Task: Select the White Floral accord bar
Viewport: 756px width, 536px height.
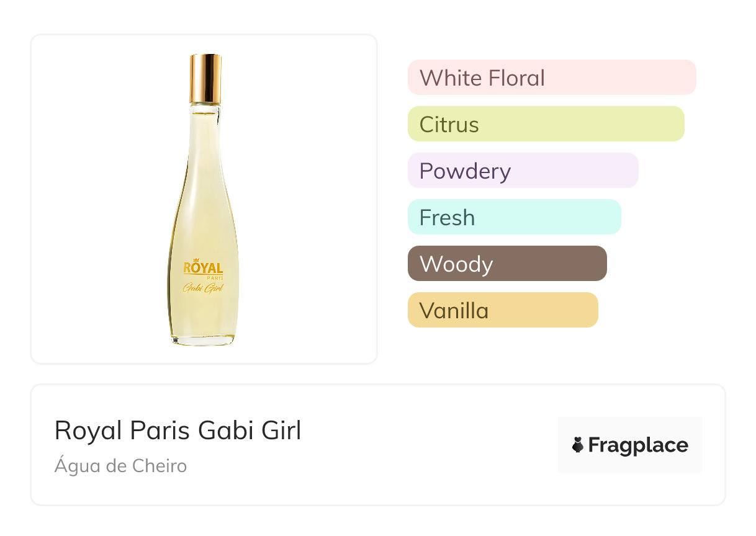Action: click(x=551, y=78)
